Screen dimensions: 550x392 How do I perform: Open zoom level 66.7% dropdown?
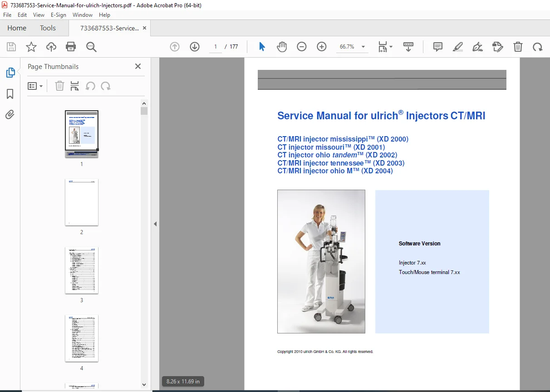(x=353, y=47)
